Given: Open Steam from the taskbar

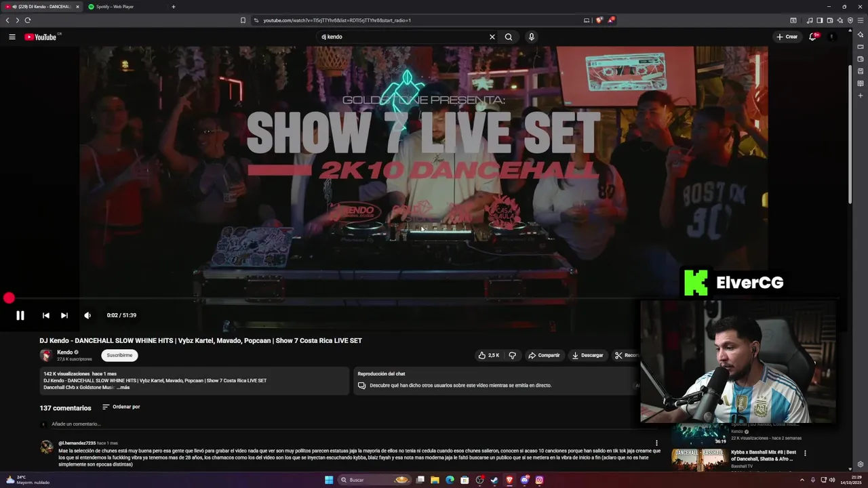Looking at the screenshot, I should click(x=494, y=480).
